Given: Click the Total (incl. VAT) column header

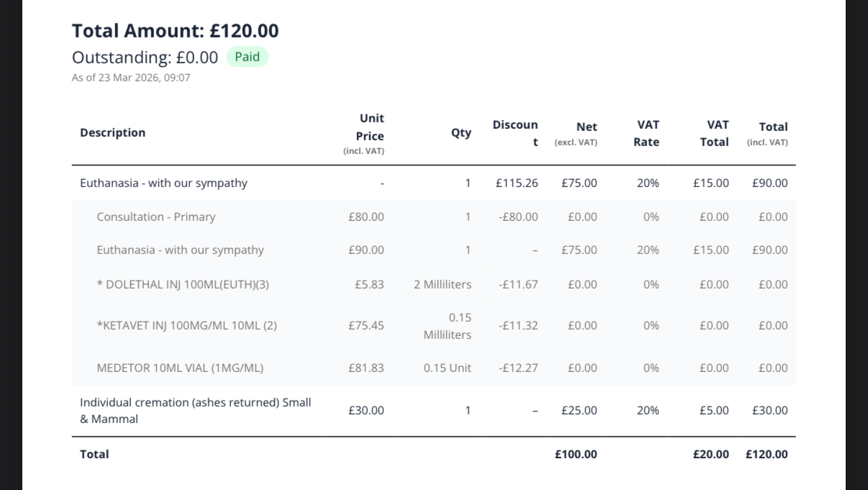Looking at the screenshot, I should click(769, 134).
